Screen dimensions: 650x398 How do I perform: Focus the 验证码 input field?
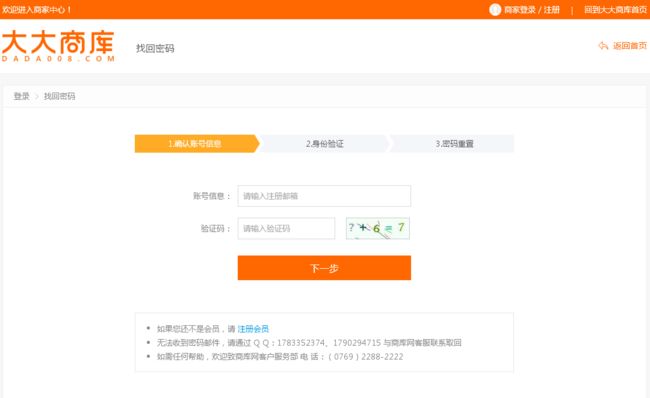[286, 228]
